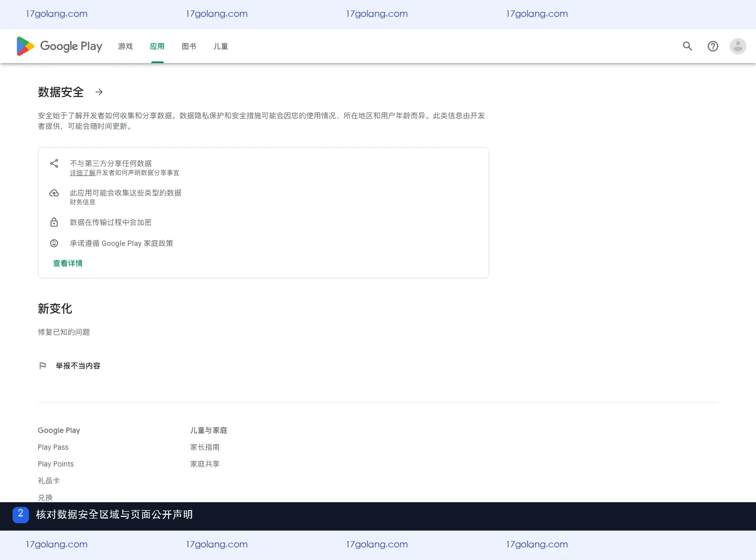Screen dimensions: 756x560
Task: Click the arrow next to 数据安全
Action: tap(99, 92)
